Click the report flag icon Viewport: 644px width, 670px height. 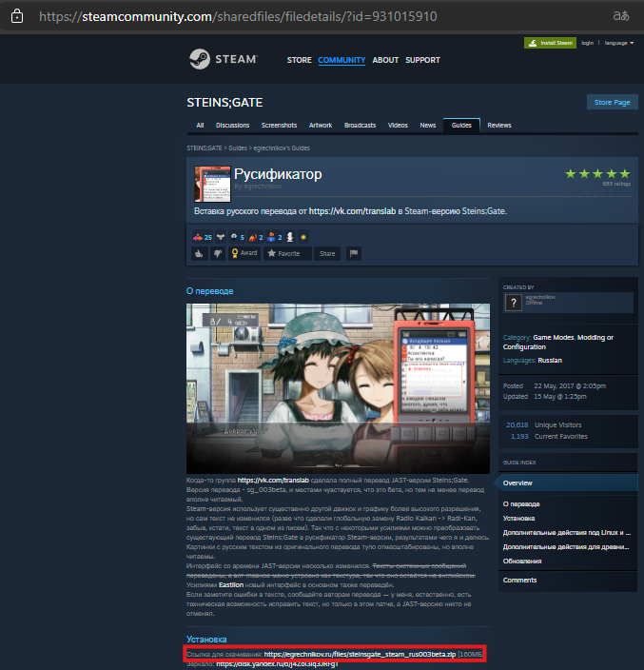click(354, 253)
